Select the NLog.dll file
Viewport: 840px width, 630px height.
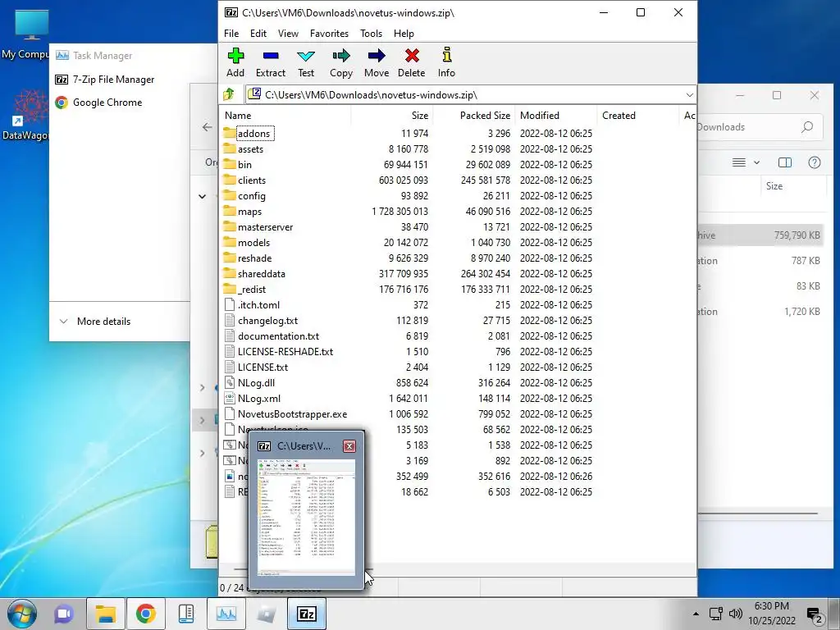coord(256,382)
